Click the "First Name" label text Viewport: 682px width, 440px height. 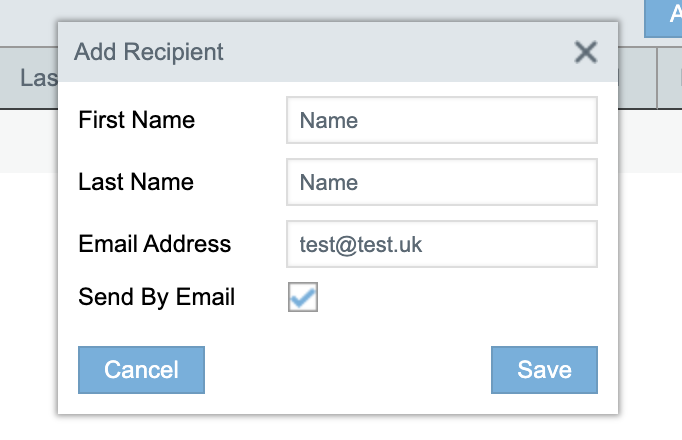coord(136,121)
